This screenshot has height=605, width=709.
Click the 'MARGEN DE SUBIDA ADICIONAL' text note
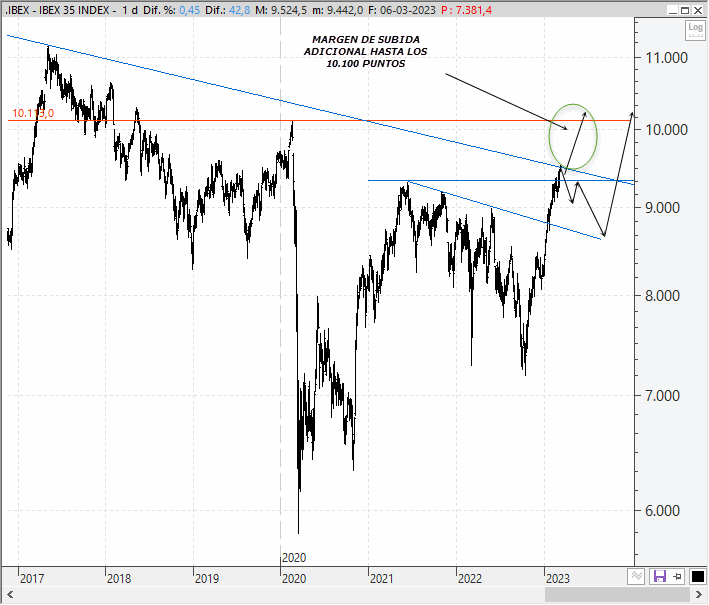pyautogui.click(x=365, y=52)
